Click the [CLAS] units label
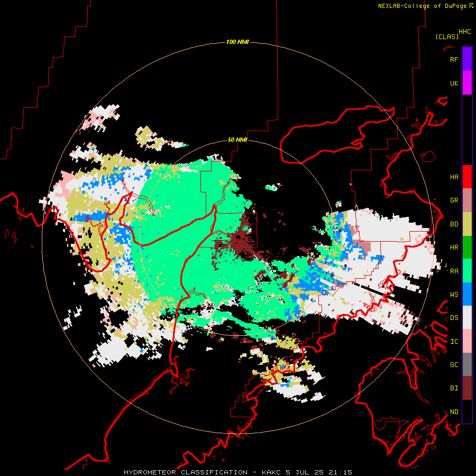 tap(447, 36)
